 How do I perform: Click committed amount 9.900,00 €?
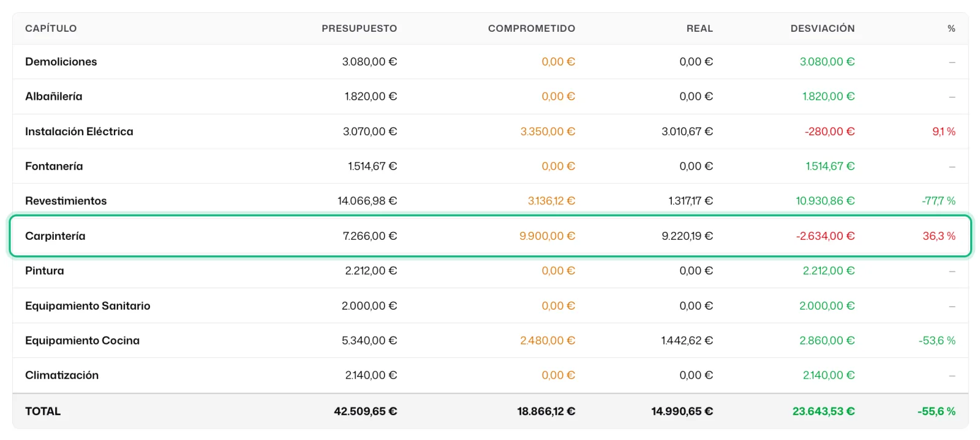(547, 236)
